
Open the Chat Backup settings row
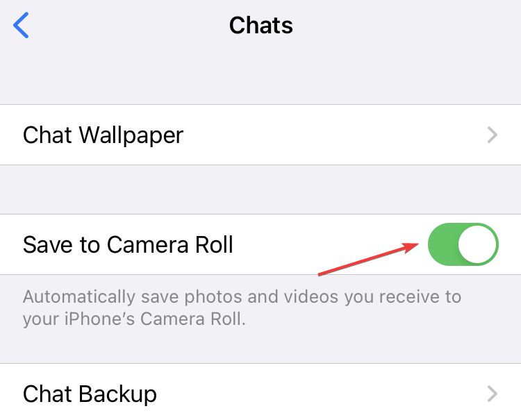point(260,392)
